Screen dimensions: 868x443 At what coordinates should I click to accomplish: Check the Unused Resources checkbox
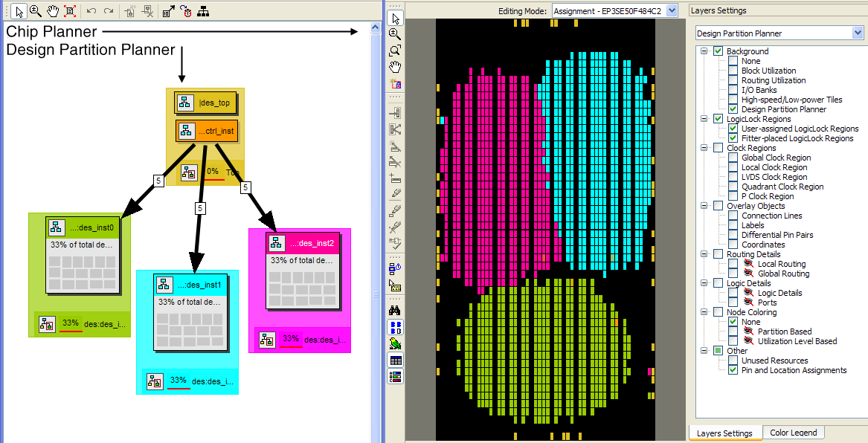pos(733,360)
